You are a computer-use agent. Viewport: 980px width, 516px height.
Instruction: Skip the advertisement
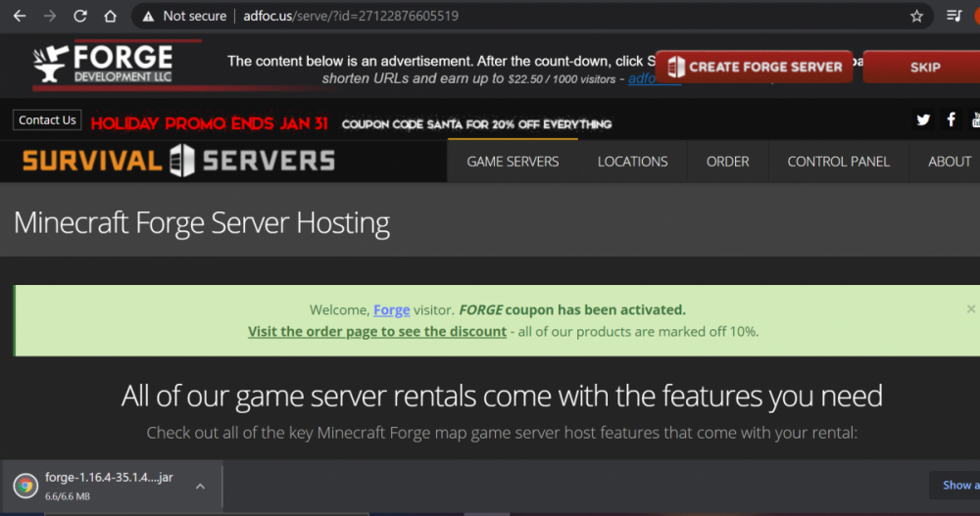924,67
